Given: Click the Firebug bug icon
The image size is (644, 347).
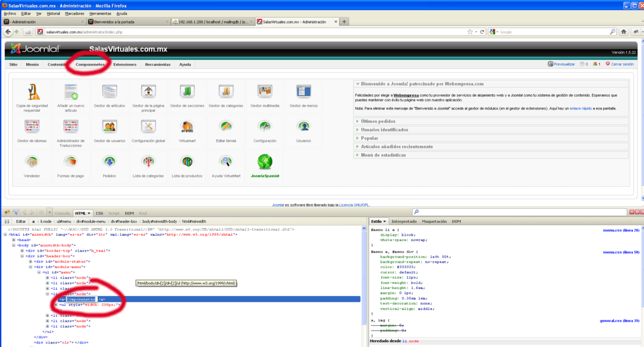Looking at the screenshot, I should pyautogui.click(x=7, y=213).
